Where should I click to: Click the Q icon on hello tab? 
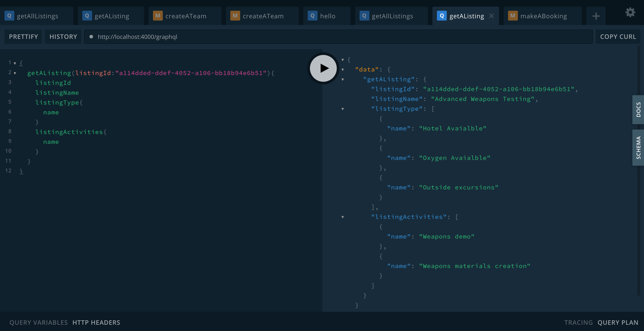[x=312, y=16]
